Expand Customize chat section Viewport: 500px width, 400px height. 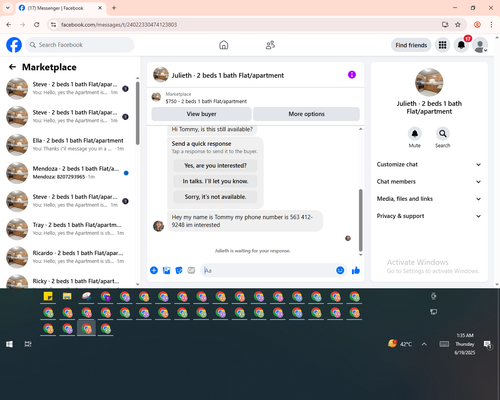tap(429, 164)
